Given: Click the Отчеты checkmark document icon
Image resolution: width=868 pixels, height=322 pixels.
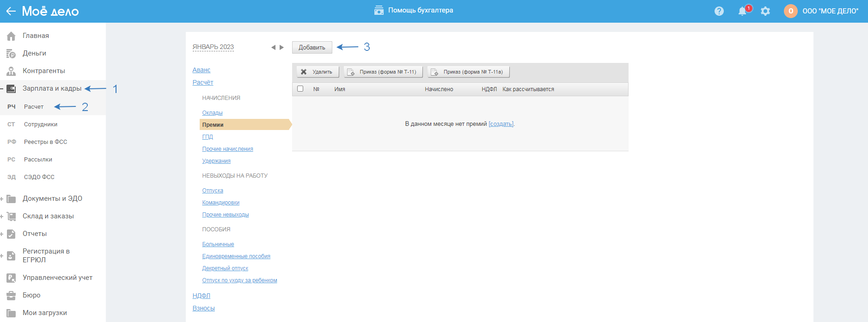Looking at the screenshot, I should (11, 234).
